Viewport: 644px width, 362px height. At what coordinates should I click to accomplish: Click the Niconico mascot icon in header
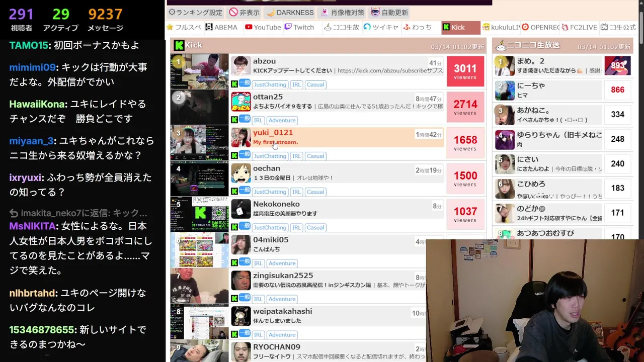click(x=501, y=46)
